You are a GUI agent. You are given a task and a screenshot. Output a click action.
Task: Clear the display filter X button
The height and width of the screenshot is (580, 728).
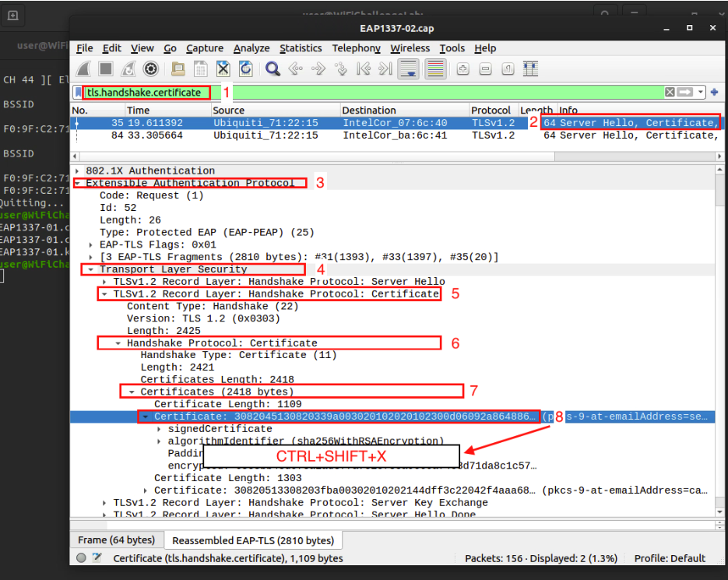[670, 93]
